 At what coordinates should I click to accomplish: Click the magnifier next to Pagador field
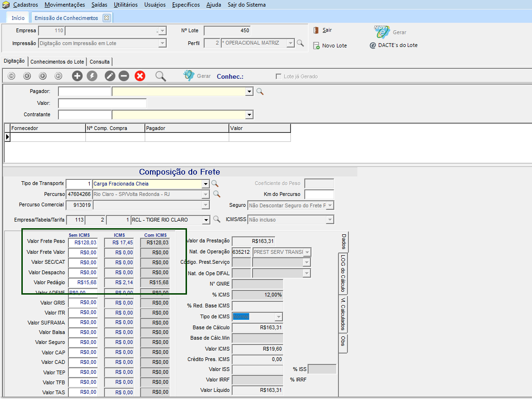pyautogui.click(x=260, y=92)
